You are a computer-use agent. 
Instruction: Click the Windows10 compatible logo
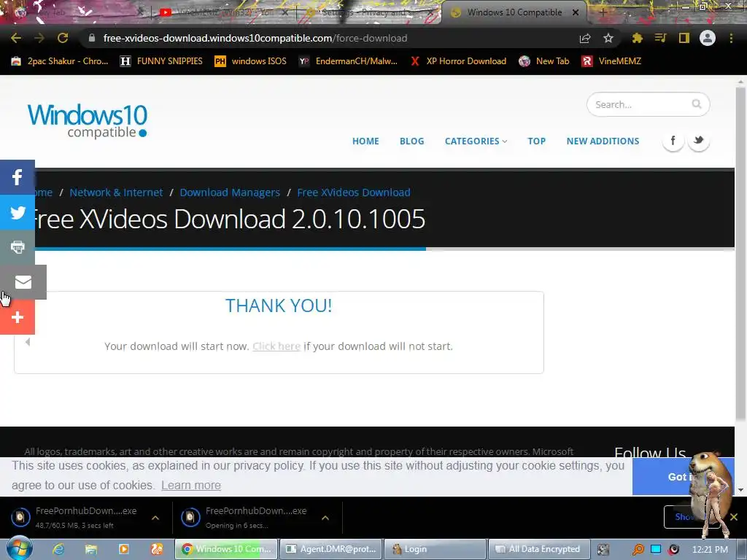[88, 121]
